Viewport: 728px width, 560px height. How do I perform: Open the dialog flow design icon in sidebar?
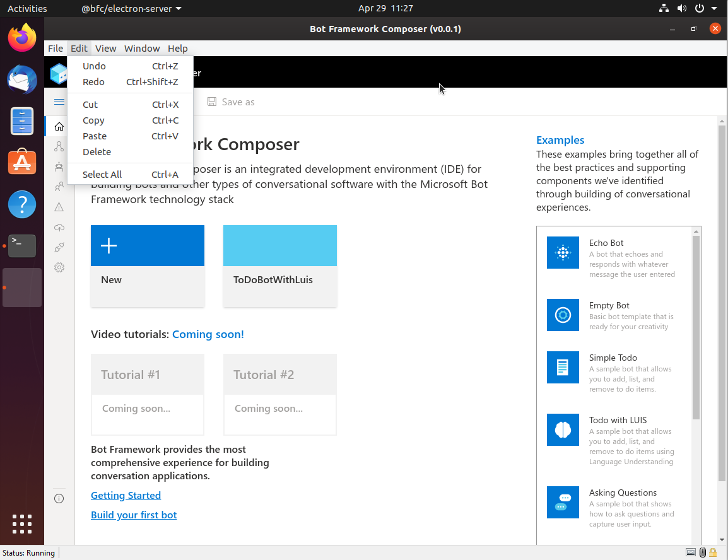(59, 146)
